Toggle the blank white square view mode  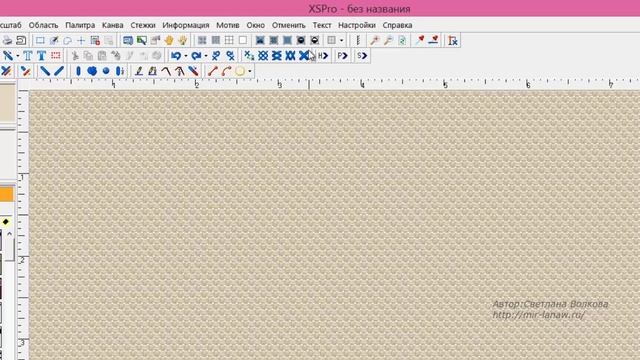pos(243,40)
